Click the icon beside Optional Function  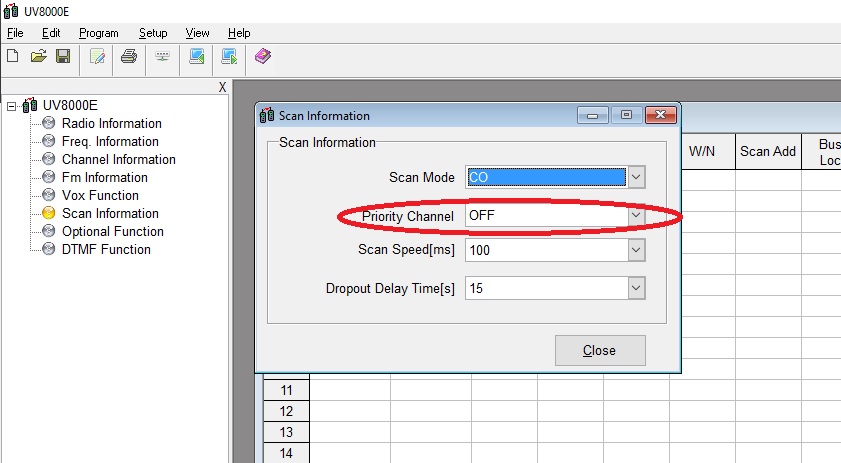(49, 231)
